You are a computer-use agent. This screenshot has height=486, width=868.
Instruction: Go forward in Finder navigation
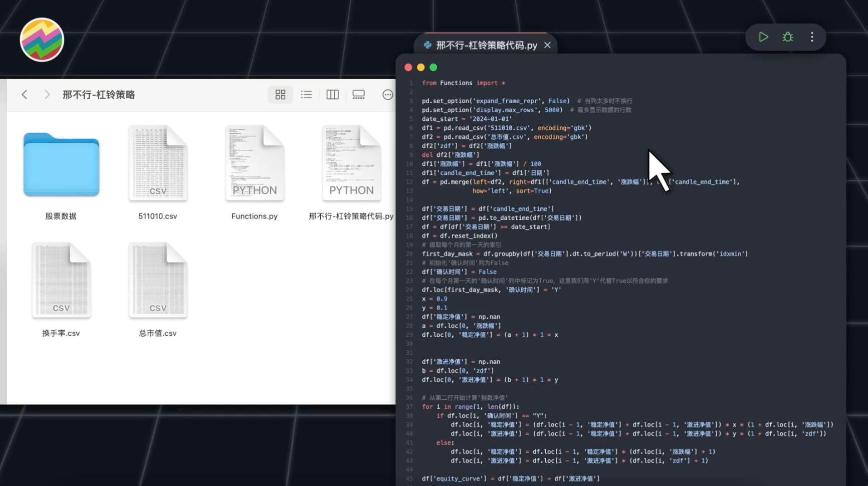pos(47,94)
